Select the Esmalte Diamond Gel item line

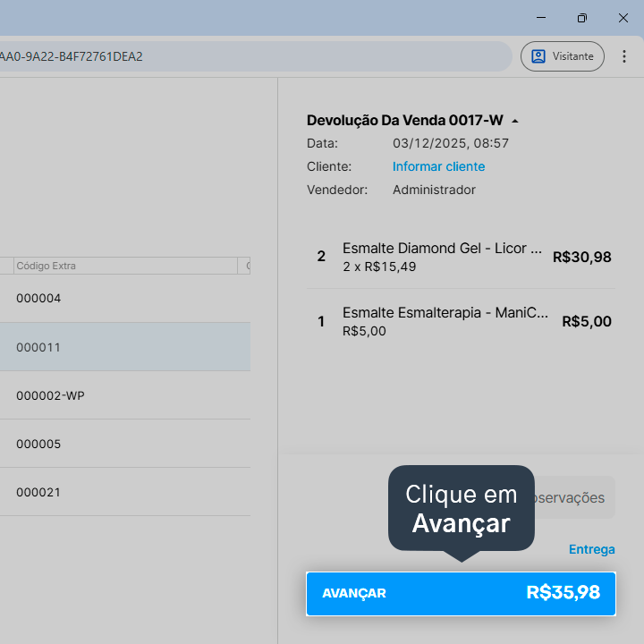point(461,257)
